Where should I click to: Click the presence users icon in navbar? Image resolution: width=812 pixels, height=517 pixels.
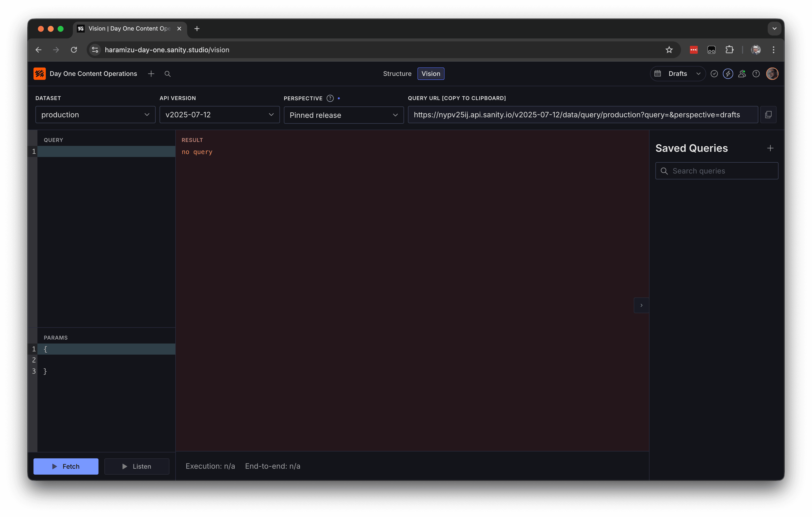tap(742, 74)
